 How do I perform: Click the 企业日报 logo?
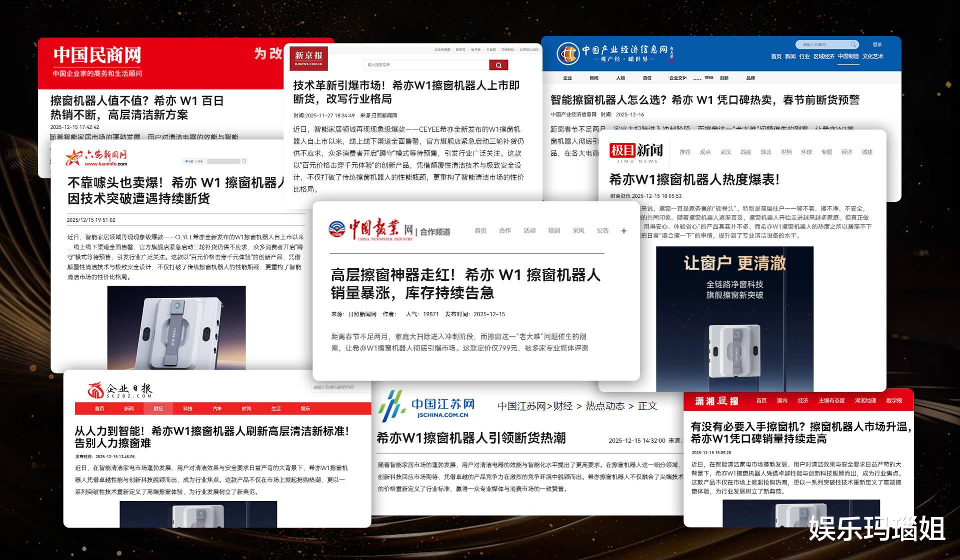pyautogui.click(x=119, y=390)
